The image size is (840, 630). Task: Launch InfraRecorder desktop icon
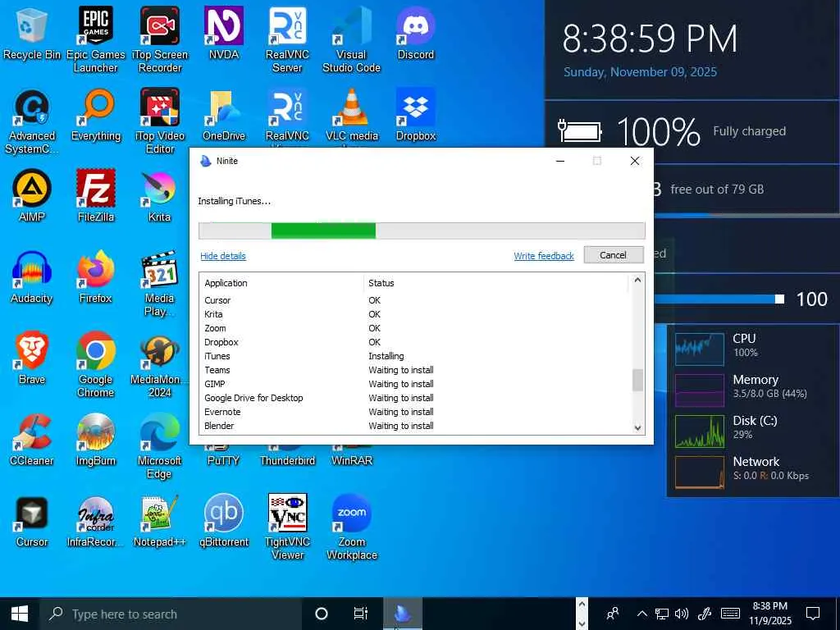click(x=96, y=521)
